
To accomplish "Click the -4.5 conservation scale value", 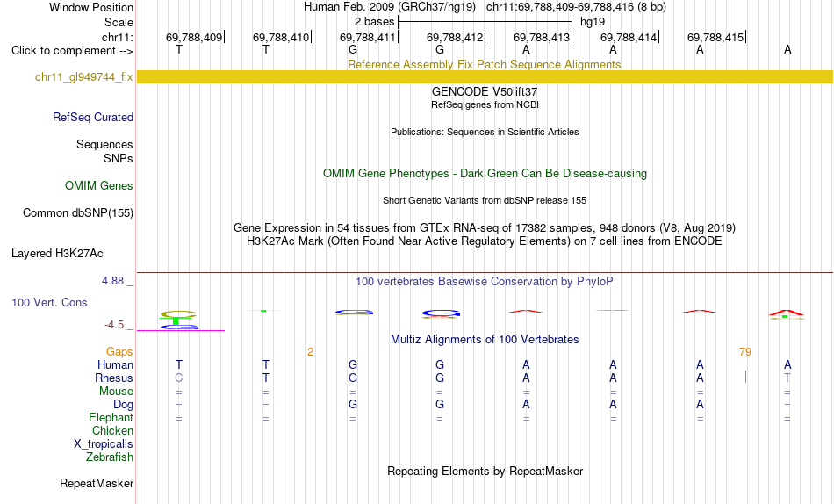I will point(114,325).
